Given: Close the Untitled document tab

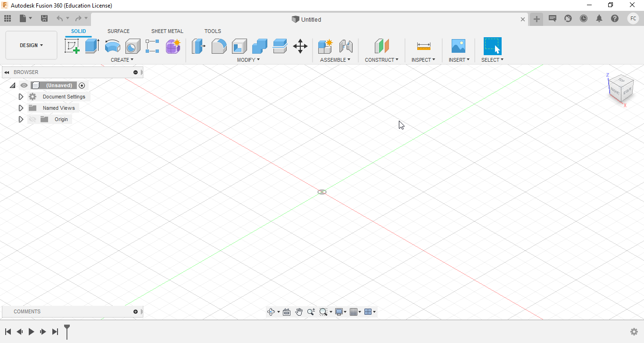Looking at the screenshot, I should click(522, 19).
